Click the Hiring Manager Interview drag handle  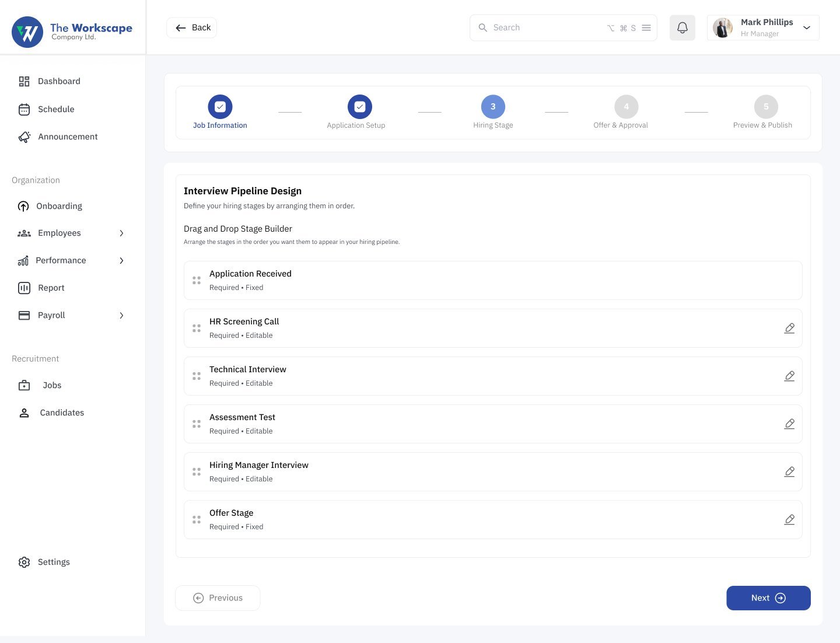pyautogui.click(x=197, y=472)
